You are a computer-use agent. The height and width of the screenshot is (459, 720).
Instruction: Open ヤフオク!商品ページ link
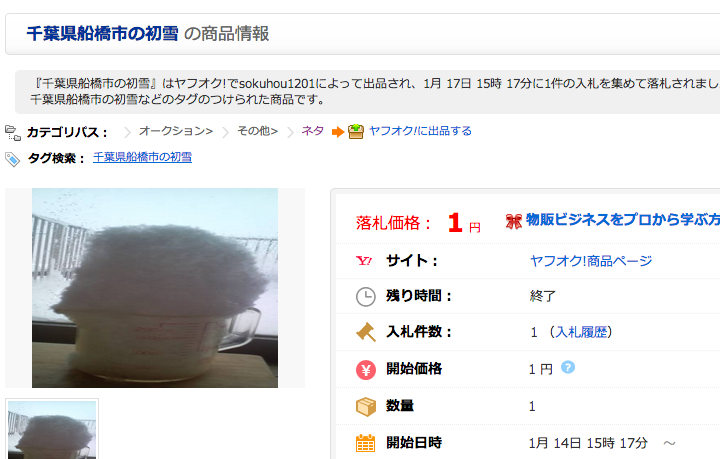click(591, 261)
